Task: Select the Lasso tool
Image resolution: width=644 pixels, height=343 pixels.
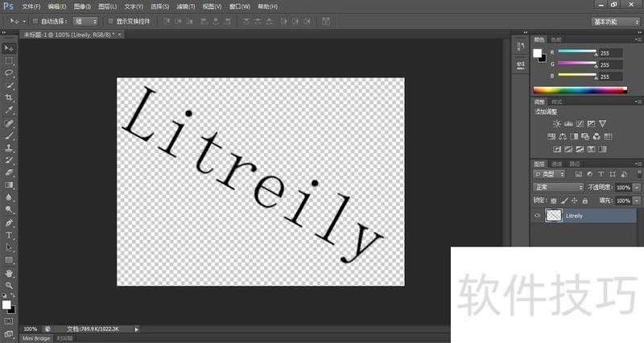Action: coord(9,73)
